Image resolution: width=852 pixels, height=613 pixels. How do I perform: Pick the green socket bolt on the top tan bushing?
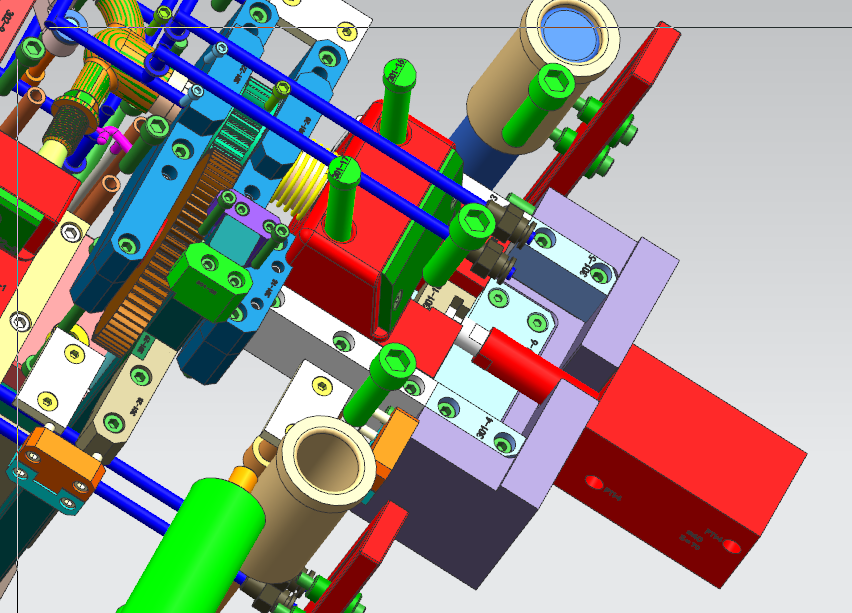click(540, 103)
